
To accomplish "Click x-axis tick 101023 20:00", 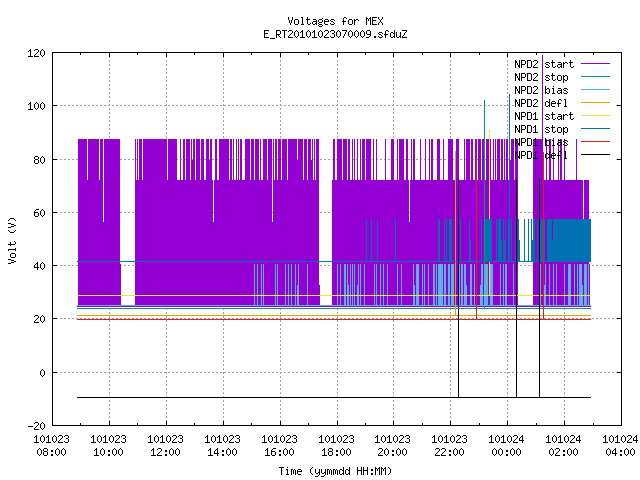I will [393, 446].
